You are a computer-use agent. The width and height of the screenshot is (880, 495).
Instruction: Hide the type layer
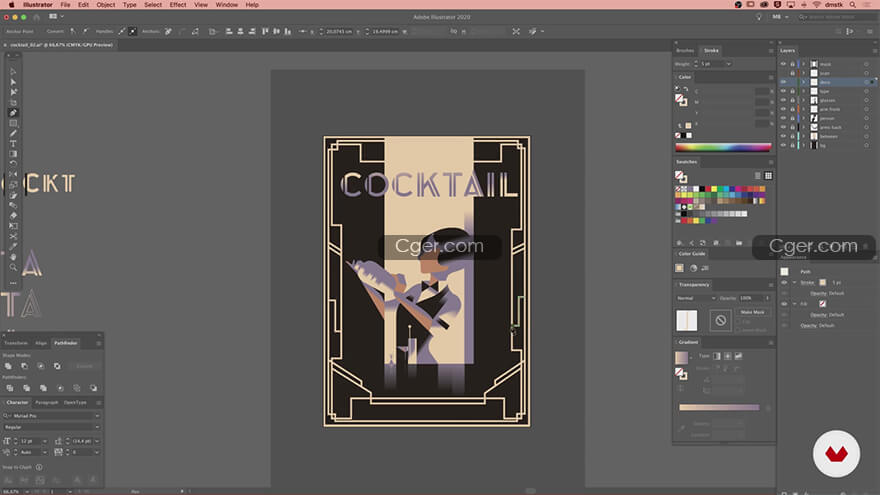783,91
